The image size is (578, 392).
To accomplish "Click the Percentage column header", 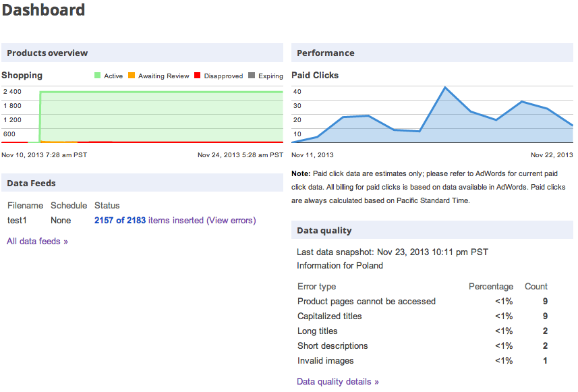I will (x=490, y=287).
